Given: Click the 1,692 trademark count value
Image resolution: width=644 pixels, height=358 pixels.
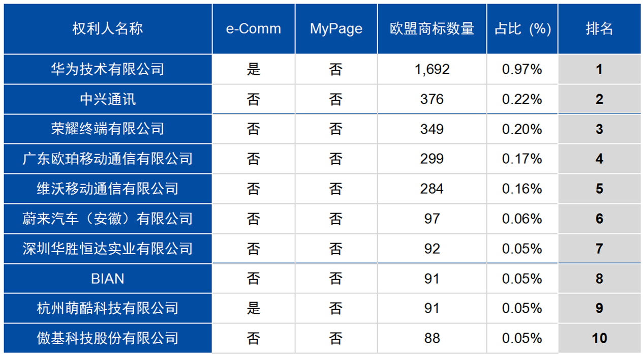Looking at the screenshot, I should 432,70.
